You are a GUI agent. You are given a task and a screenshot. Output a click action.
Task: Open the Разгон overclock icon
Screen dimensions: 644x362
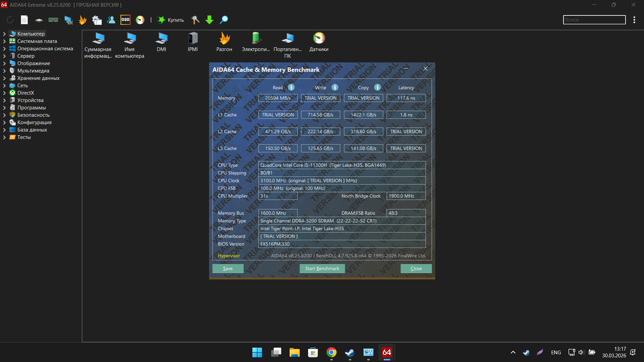click(x=224, y=42)
